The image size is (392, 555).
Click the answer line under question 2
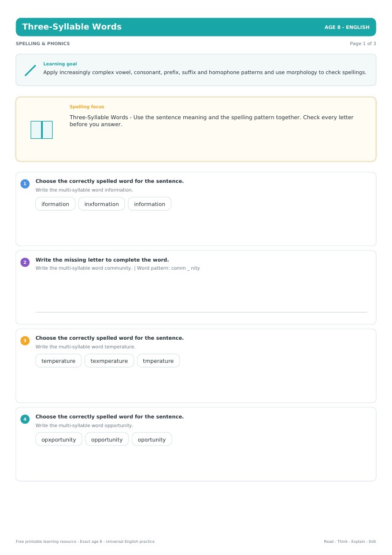pyautogui.click(x=201, y=312)
